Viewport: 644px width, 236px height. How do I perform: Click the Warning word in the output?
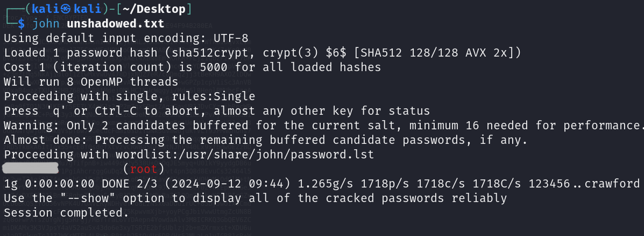click(32, 126)
